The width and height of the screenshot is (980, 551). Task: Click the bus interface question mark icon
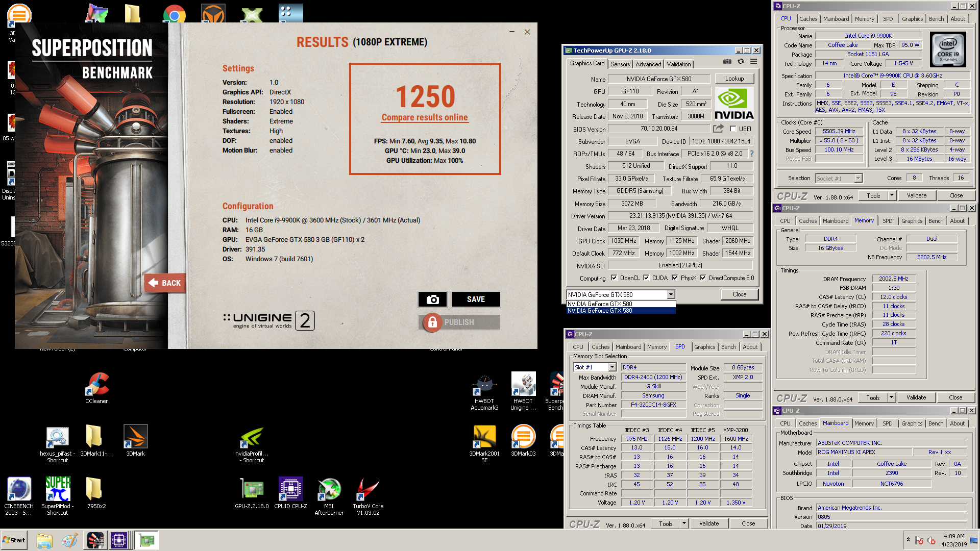point(752,154)
